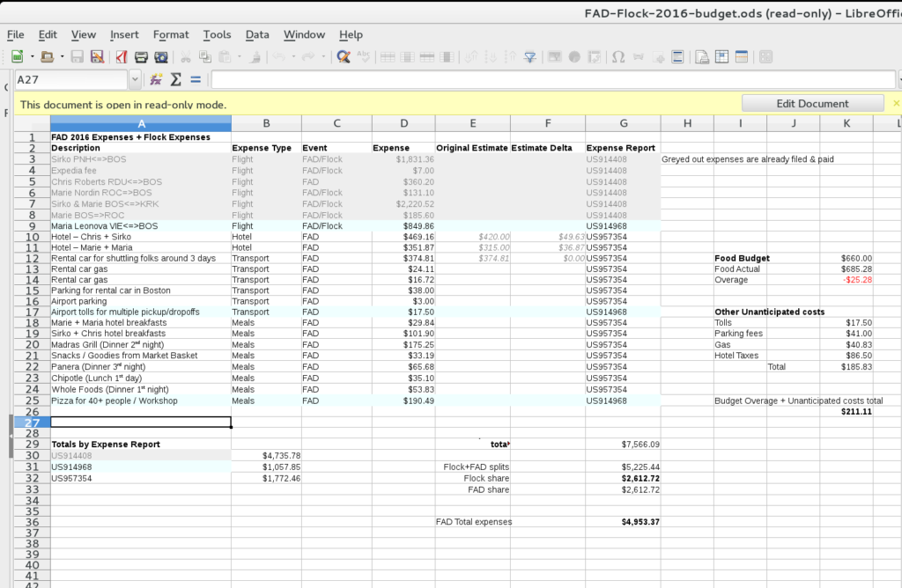The width and height of the screenshot is (902, 588).
Task: Open the Function Wizard icon
Action: [x=156, y=79]
